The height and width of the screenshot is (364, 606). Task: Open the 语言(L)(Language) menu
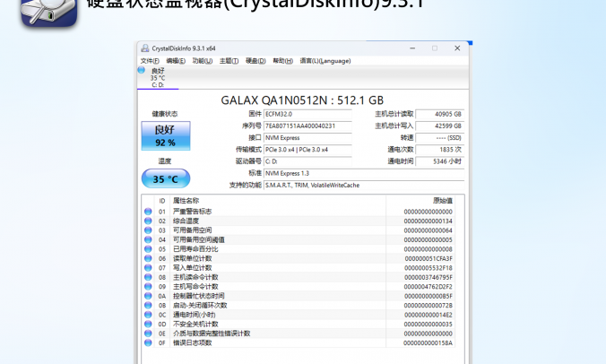click(x=325, y=61)
